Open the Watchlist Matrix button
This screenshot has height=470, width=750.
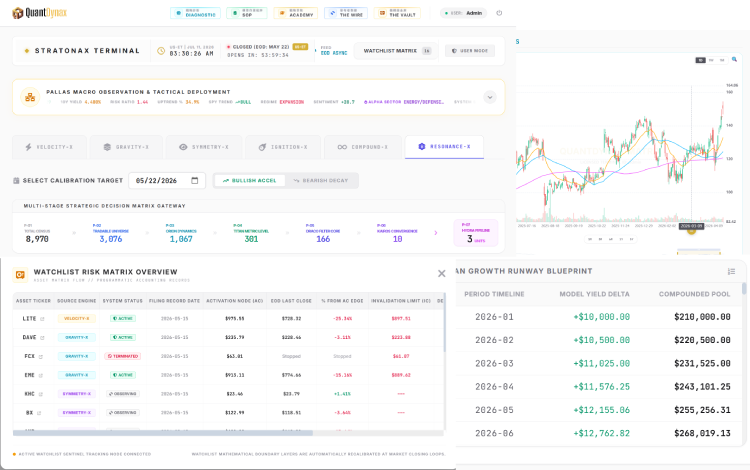point(395,51)
